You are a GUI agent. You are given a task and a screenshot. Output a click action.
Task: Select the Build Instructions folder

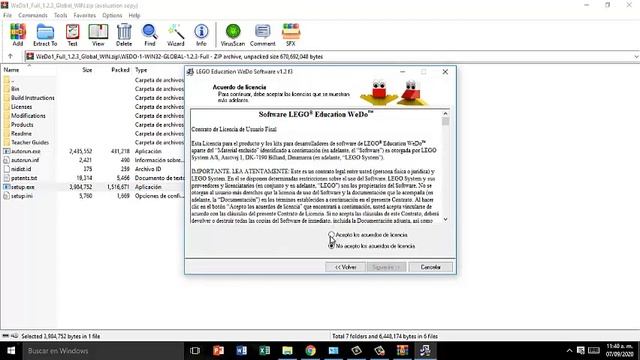click(x=93, y=98)
